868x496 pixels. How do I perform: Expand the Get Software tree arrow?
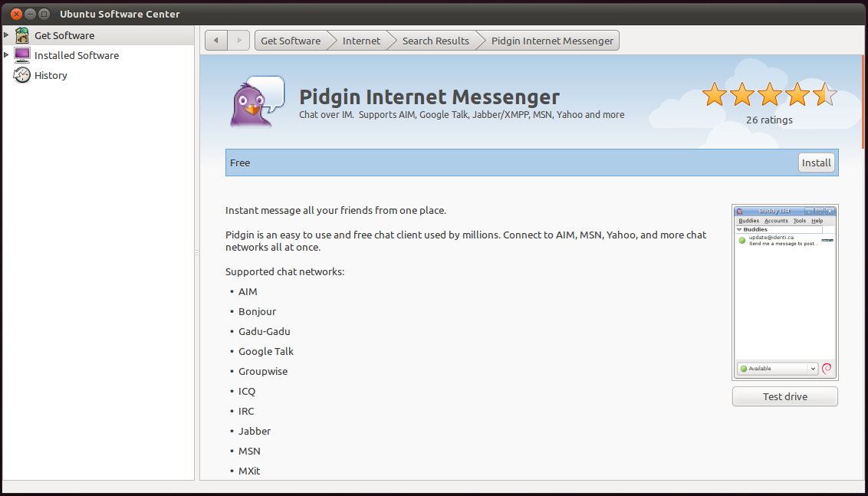point(6,34)
